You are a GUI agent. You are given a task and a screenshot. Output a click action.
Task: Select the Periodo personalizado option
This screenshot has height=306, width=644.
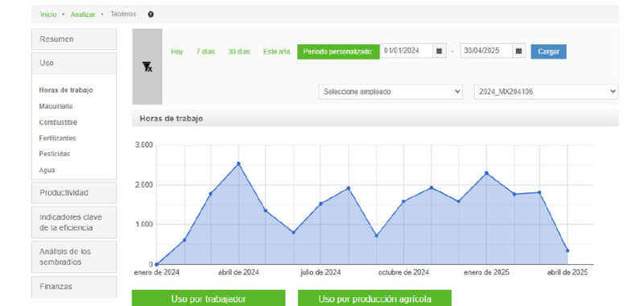coord(338,52)
